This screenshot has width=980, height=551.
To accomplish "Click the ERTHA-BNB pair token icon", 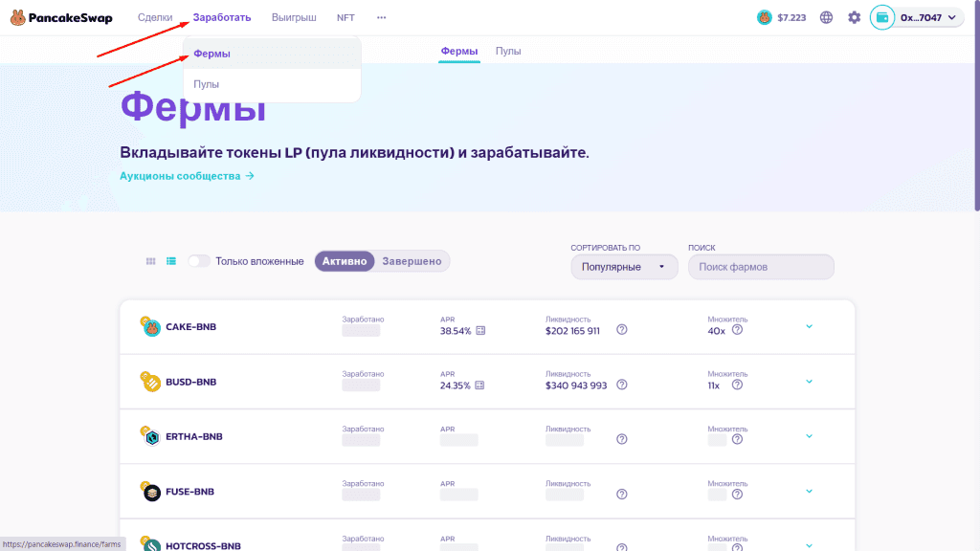I will [150, 436].
